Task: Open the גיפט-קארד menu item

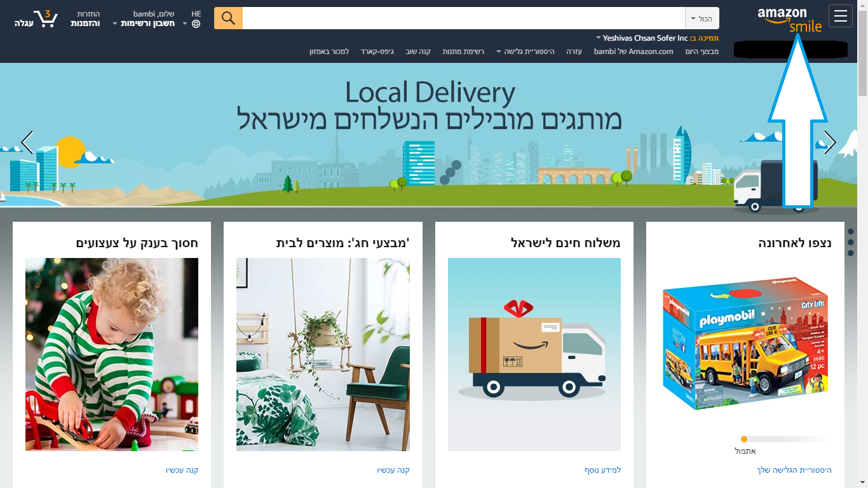Action: click(x=378, y=51)
